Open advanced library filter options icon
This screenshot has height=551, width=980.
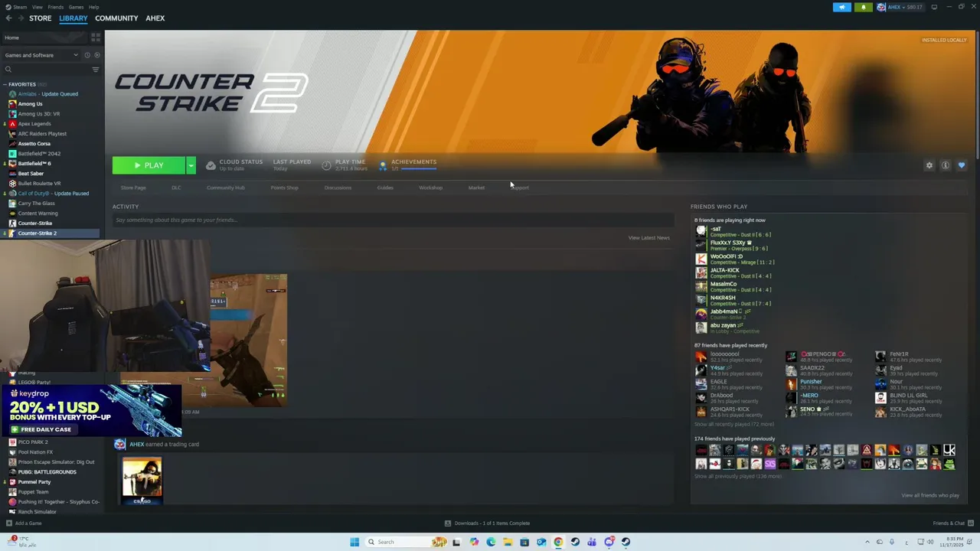pos(96,70)
